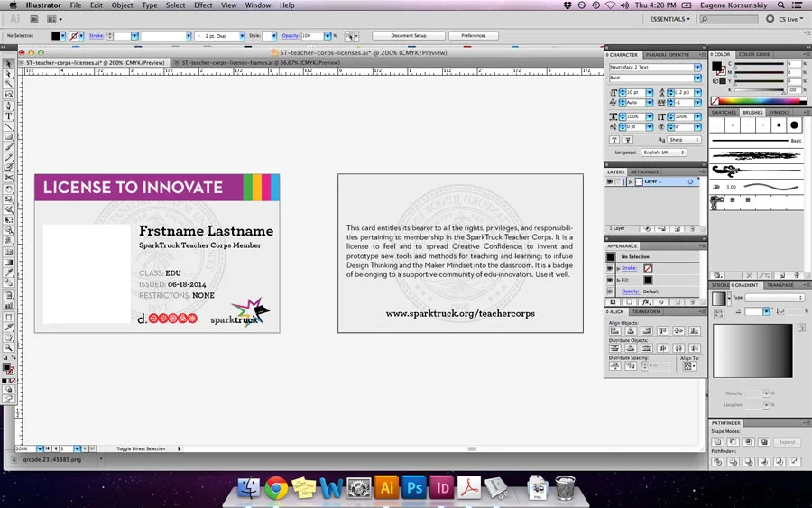The width and height of the screenshot is (812, 508).
Task: Click the Opacity link in Appearance panel
Action: 631,291
